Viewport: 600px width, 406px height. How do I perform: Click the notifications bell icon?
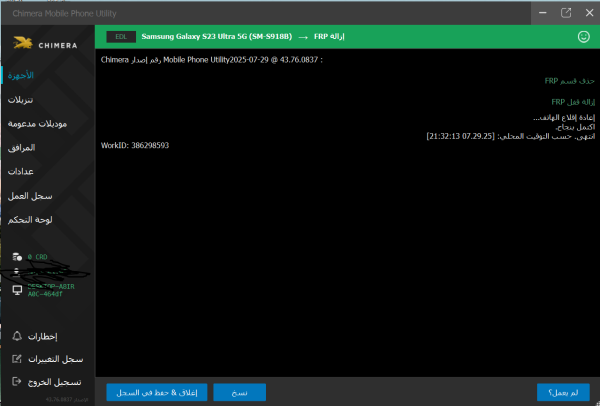point(17,336)
